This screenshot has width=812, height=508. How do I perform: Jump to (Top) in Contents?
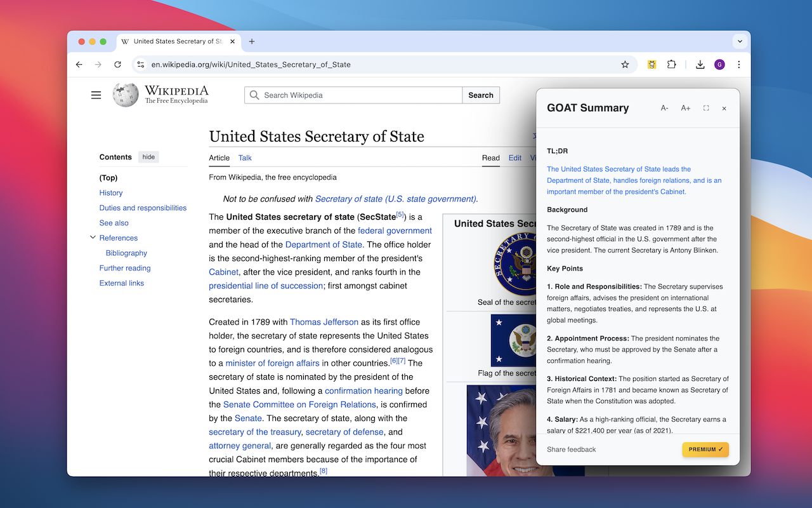(x=108, y=178)
